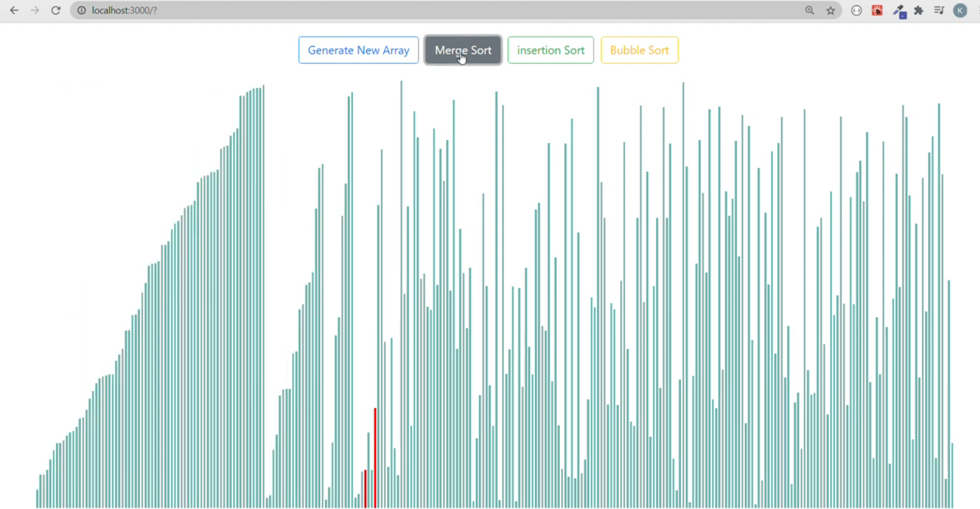This screenshot has height=509, width=980.
Task: Bookmark this page with the star icon
Action: [x=831, y=10]
